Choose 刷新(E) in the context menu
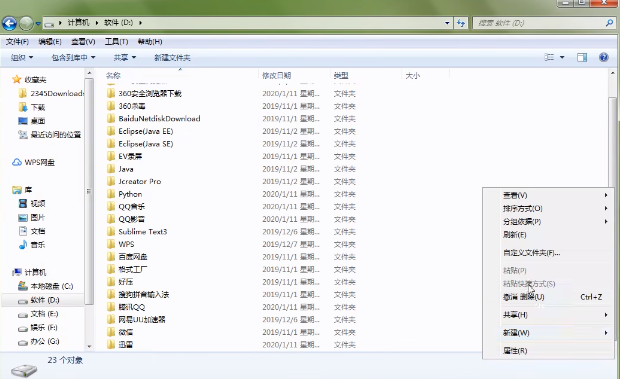 pyautogui.click(x=548, y=235)
